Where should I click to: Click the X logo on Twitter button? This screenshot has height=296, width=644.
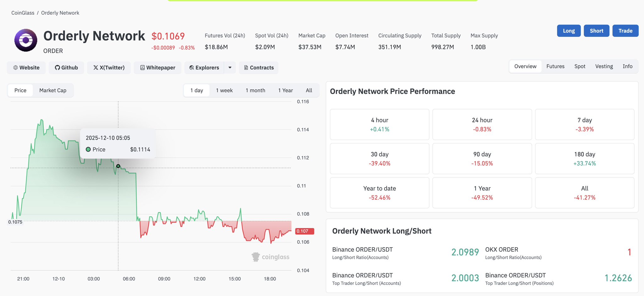(x=96, y=68)
